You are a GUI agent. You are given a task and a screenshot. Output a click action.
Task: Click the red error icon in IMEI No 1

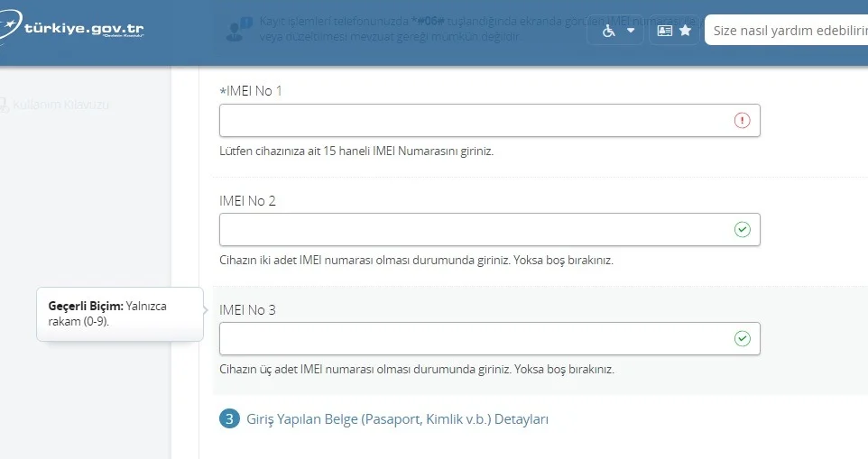coord(743,121)
